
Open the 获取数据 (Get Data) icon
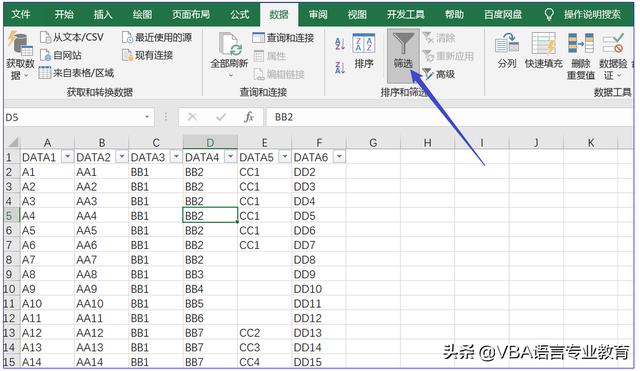tap(20, 44)
